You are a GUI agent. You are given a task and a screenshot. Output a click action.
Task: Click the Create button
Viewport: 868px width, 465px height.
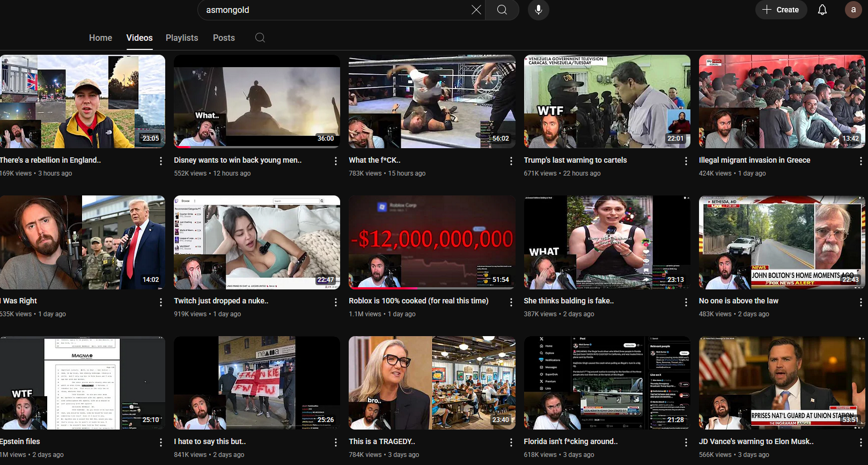coord(781,10)
